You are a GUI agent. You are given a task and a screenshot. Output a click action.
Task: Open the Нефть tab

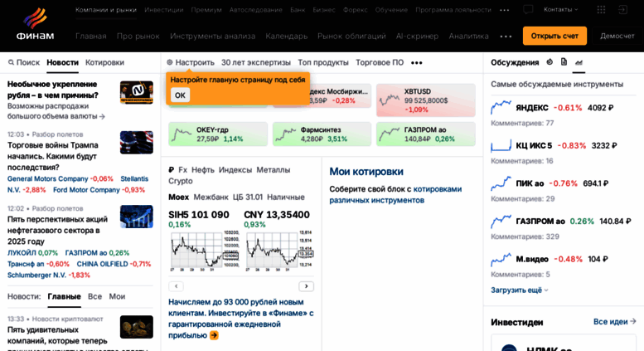coord(203,170)
